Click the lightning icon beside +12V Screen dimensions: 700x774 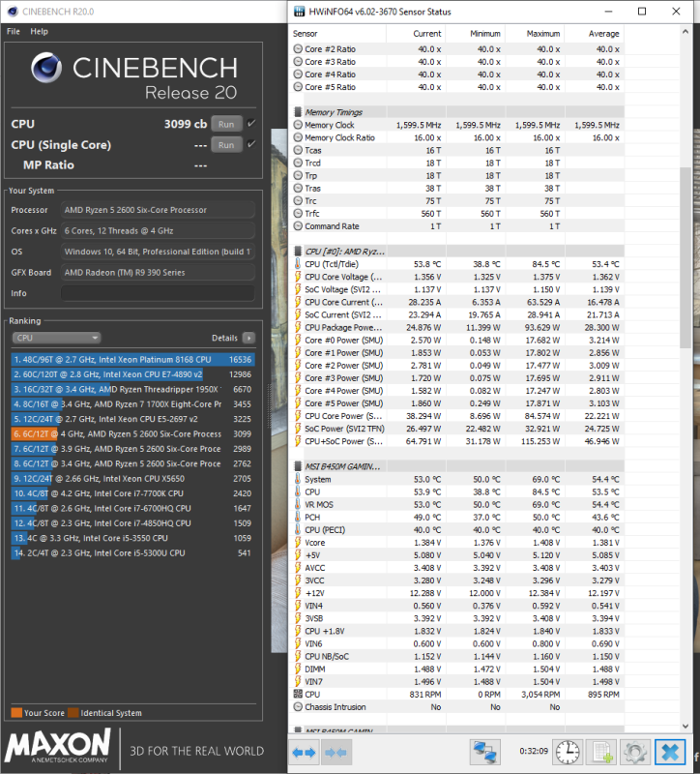click(x=298, y=593)
